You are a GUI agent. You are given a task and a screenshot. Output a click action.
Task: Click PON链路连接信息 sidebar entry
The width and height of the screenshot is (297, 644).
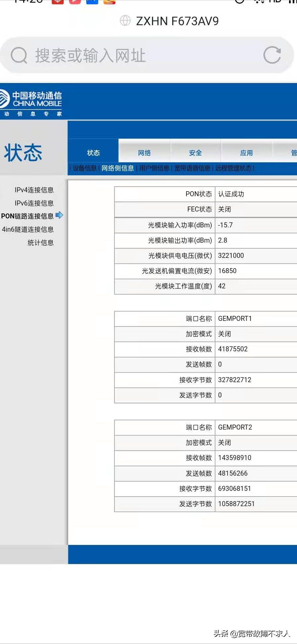27,216
